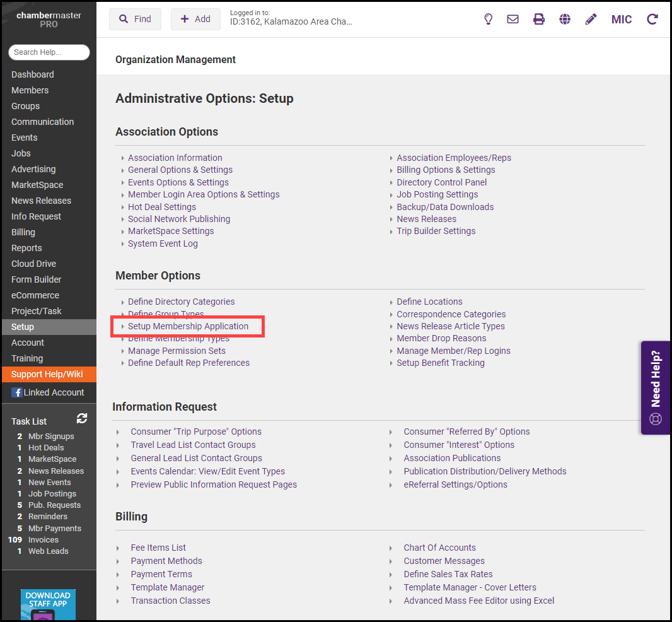
Task: Click the Download Staff App banner
Action: 48,604
